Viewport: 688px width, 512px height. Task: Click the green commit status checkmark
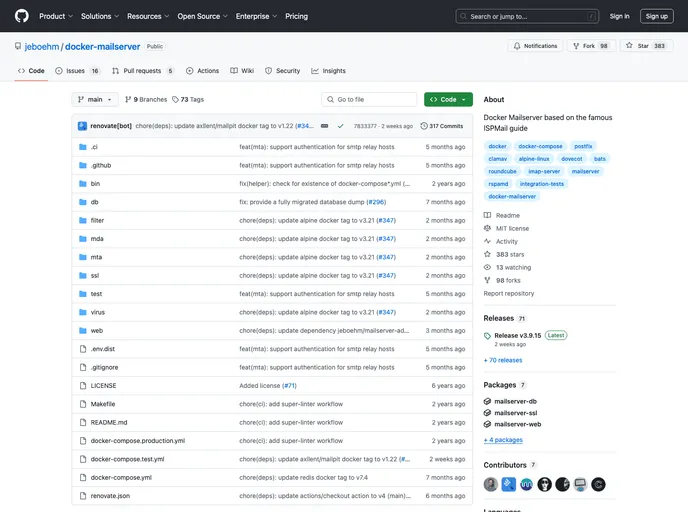[340, 126]
